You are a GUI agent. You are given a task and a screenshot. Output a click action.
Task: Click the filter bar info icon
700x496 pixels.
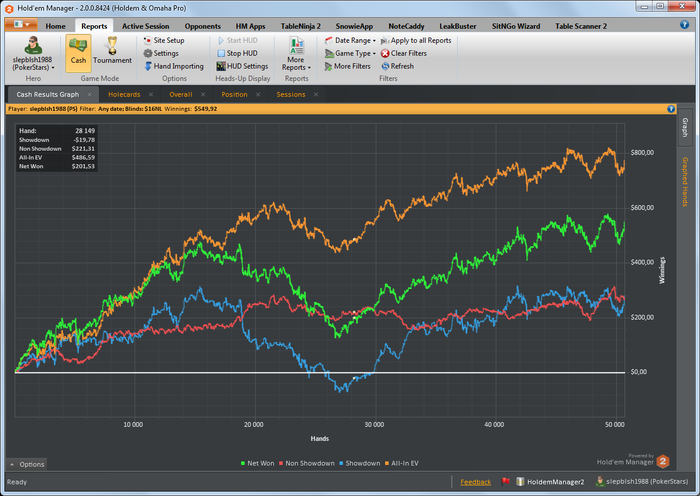[x=671, y=109]
